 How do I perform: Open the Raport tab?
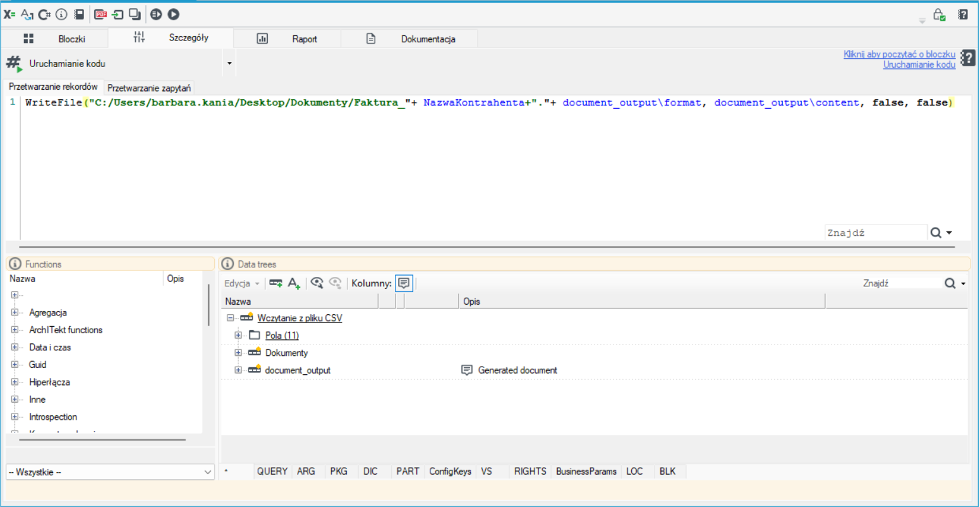pos(287,39)
